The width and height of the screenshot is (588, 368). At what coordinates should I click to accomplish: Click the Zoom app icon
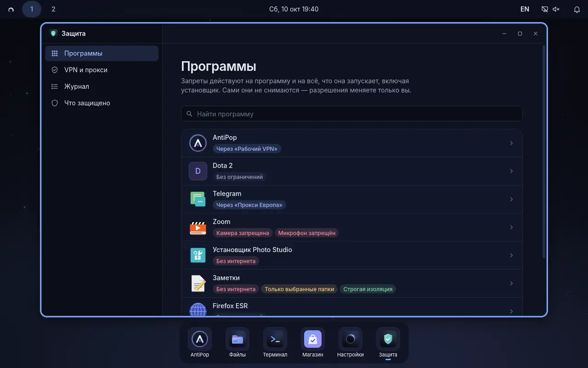point(198,227)
